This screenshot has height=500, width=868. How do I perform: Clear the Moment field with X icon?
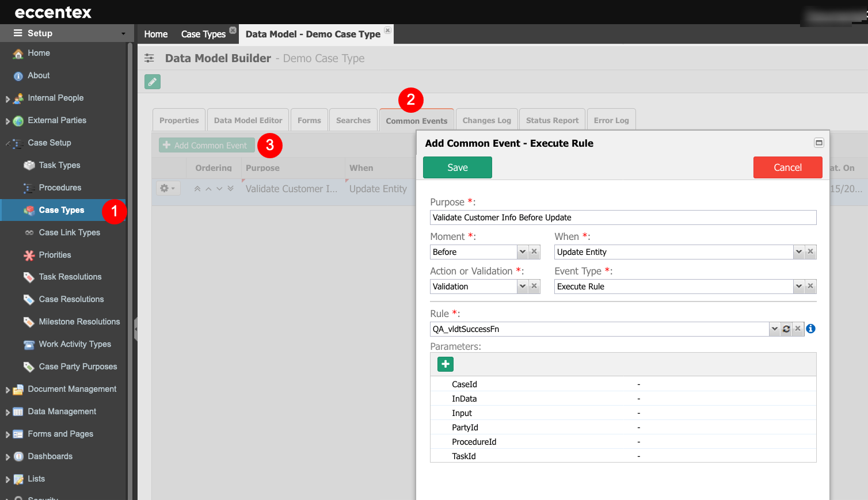pos(534,252)
